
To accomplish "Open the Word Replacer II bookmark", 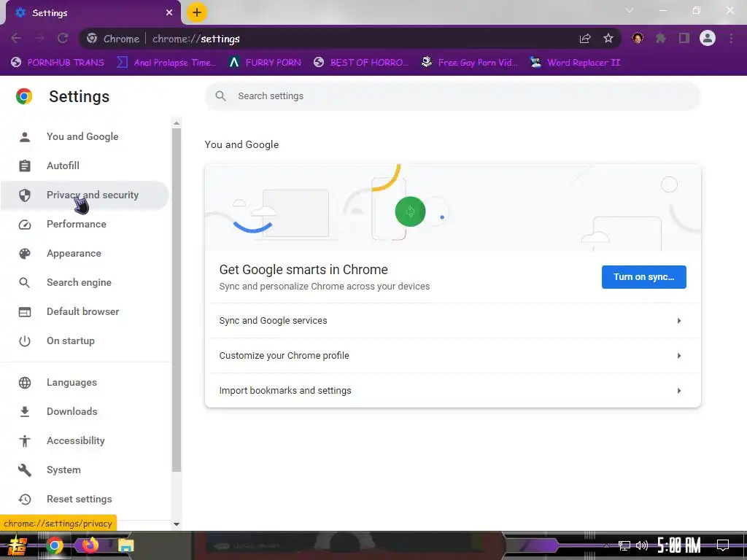I will click(575, 63).
